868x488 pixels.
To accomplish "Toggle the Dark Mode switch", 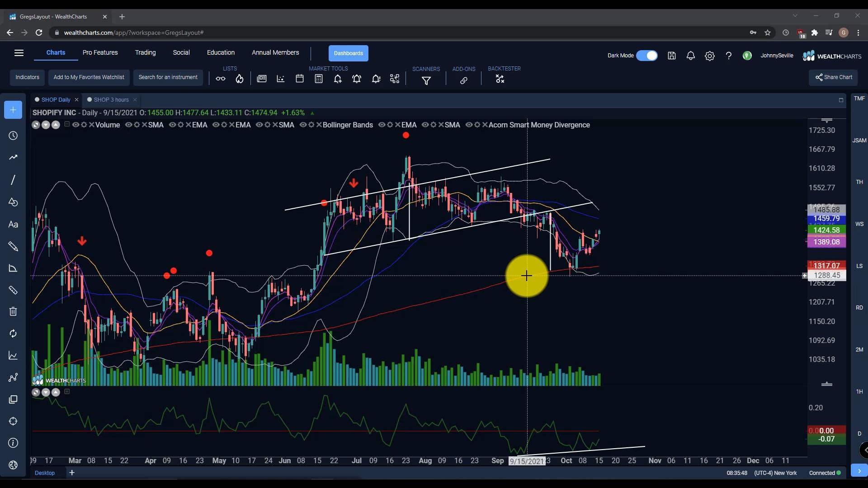I will point(647,56).
